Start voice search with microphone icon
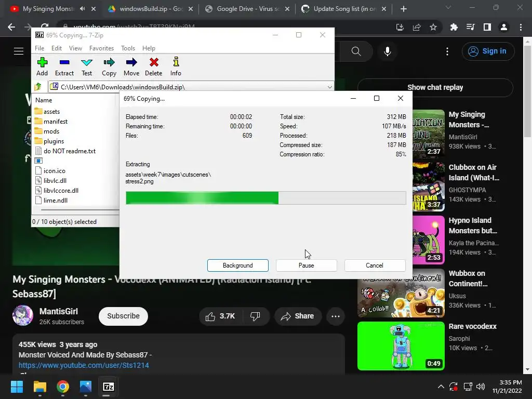The height and width of the screenshot is (399, 532). tap(388, 51)
